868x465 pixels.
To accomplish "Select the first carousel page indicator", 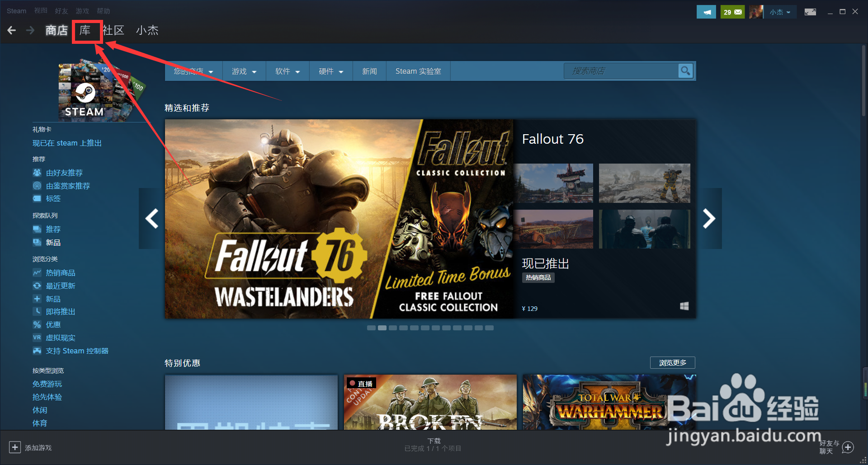I will point(371,328).
